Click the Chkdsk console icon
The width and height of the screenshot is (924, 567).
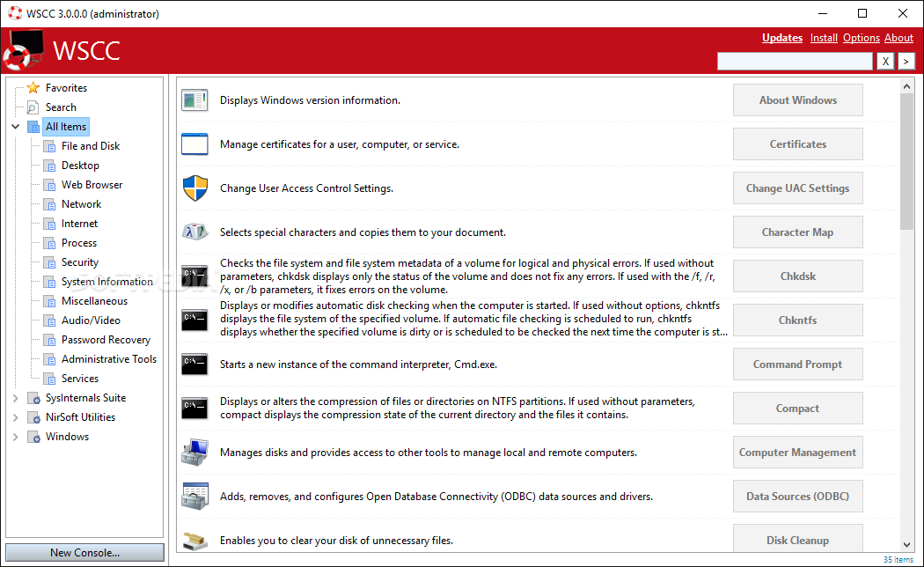coord(194,276)
